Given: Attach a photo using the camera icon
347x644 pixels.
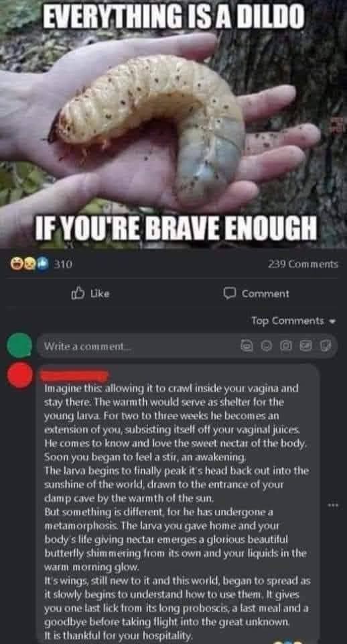Looking at the screenshot, I should [x=285, y=346].
